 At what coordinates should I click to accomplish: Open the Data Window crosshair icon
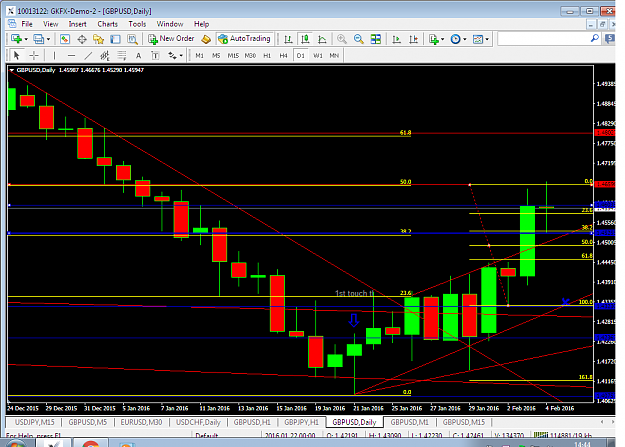click(82, 39)
